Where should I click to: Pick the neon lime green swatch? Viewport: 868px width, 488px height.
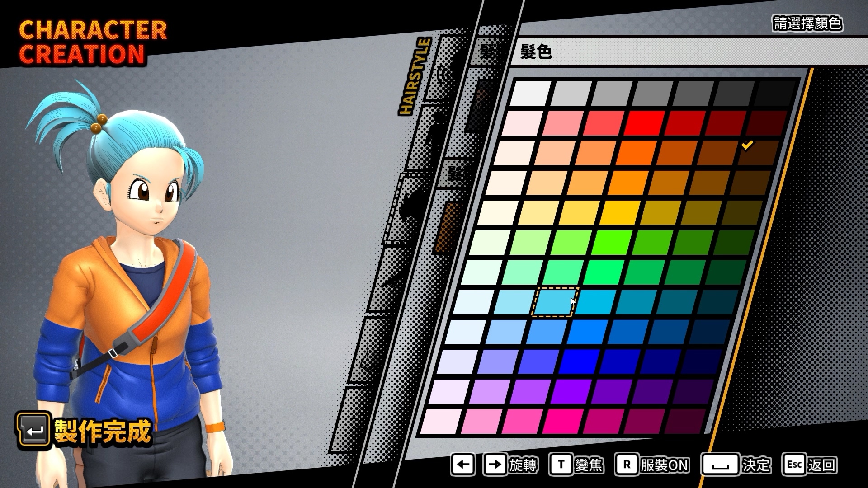click(611, 243)
